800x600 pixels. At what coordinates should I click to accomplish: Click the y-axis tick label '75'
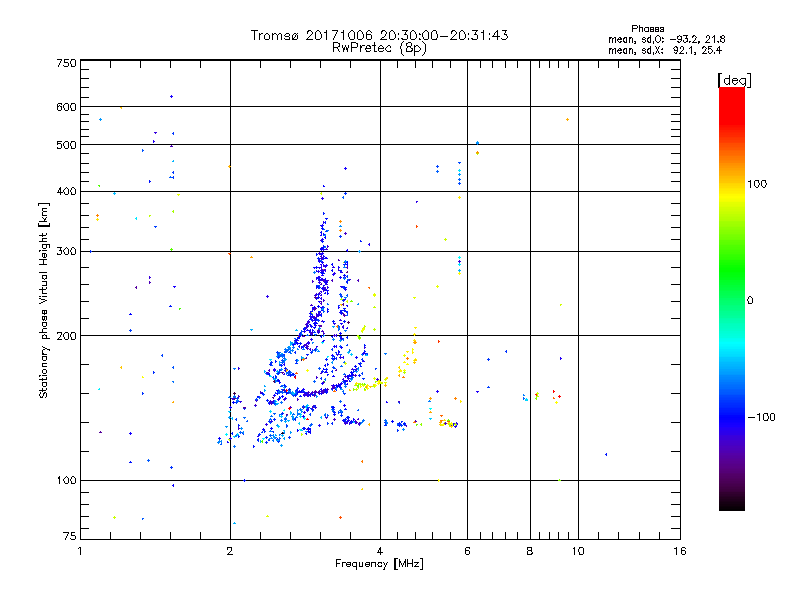pos(70,536)
